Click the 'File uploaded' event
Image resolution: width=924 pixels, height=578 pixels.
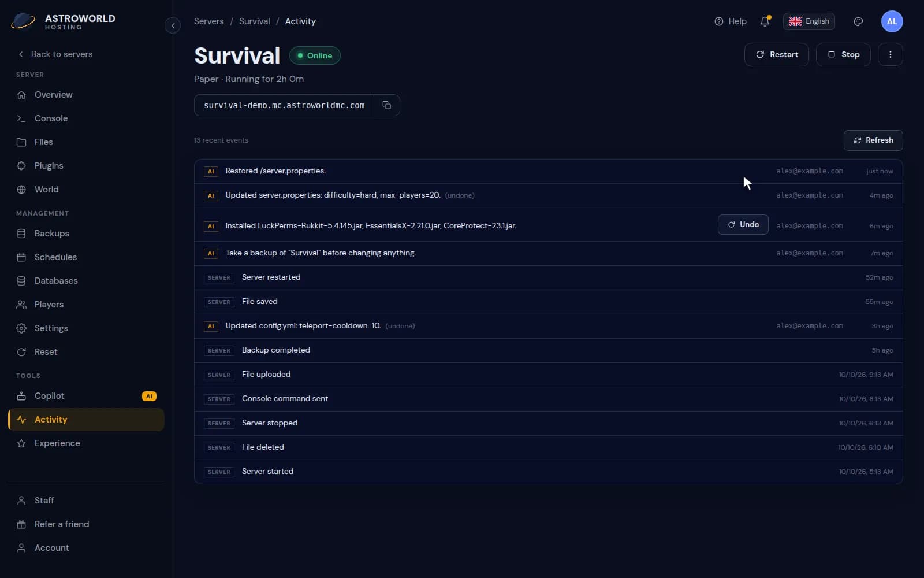[x=266, y=375]
